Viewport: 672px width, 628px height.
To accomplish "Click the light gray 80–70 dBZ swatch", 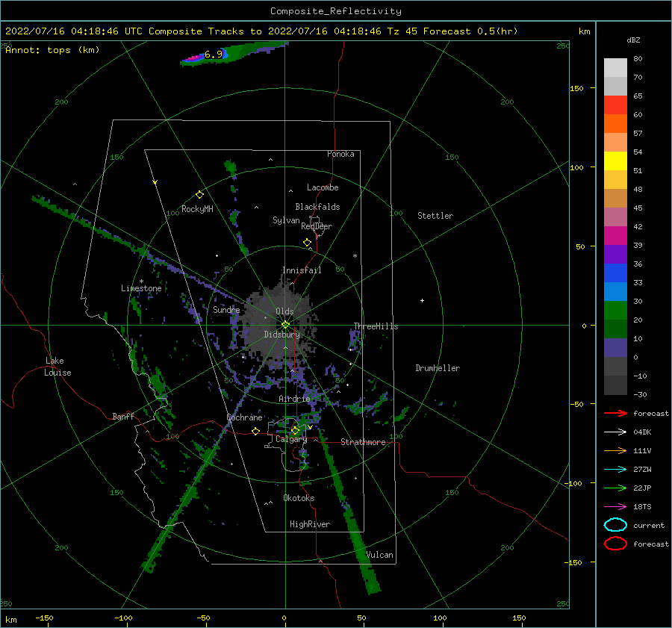I will 615,68.
